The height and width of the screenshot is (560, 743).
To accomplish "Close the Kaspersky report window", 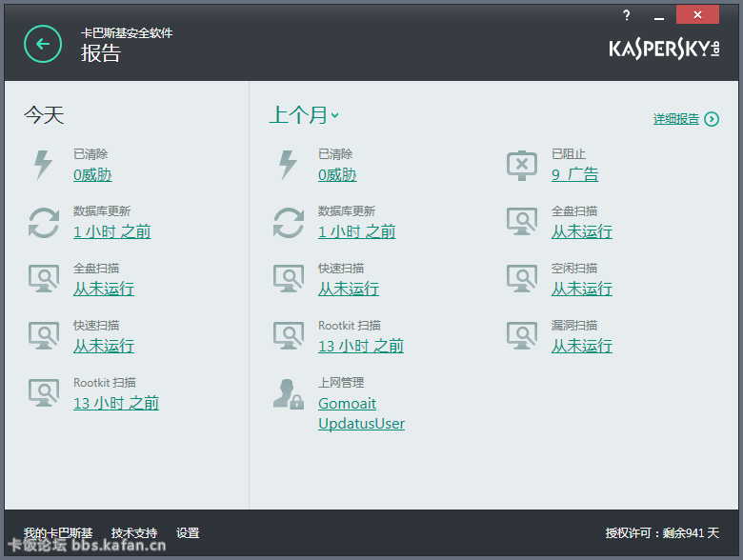I will (697, 14).
